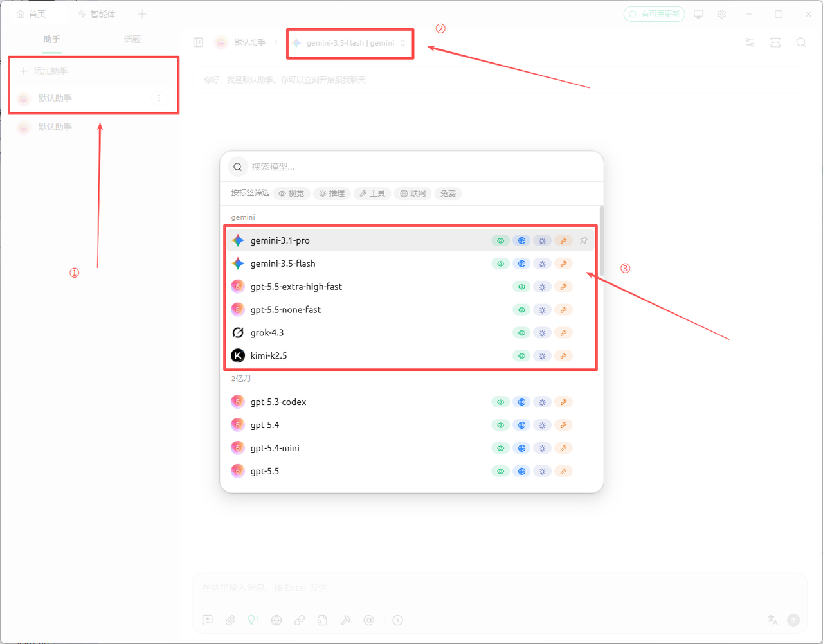823x644 pixels.
Task: Choose gemini-3.5-flash from the model list
Action: [410, 264]
